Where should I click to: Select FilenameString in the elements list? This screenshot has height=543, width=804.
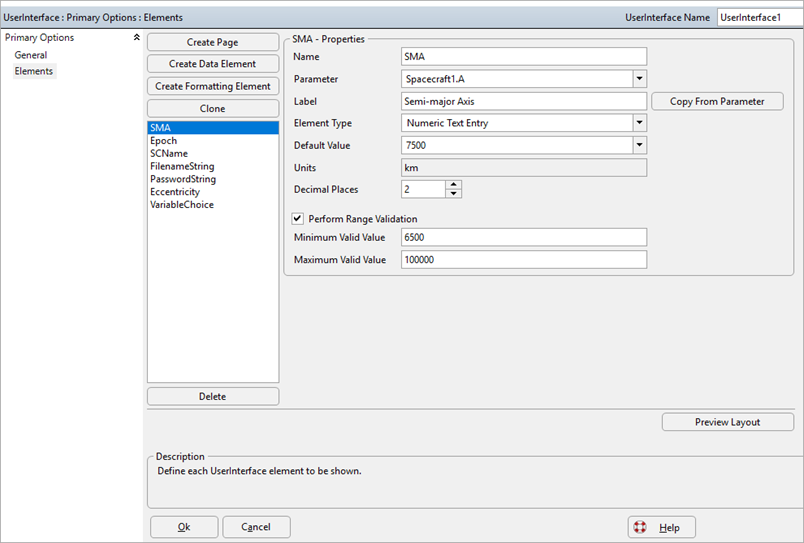coord(213,166)
